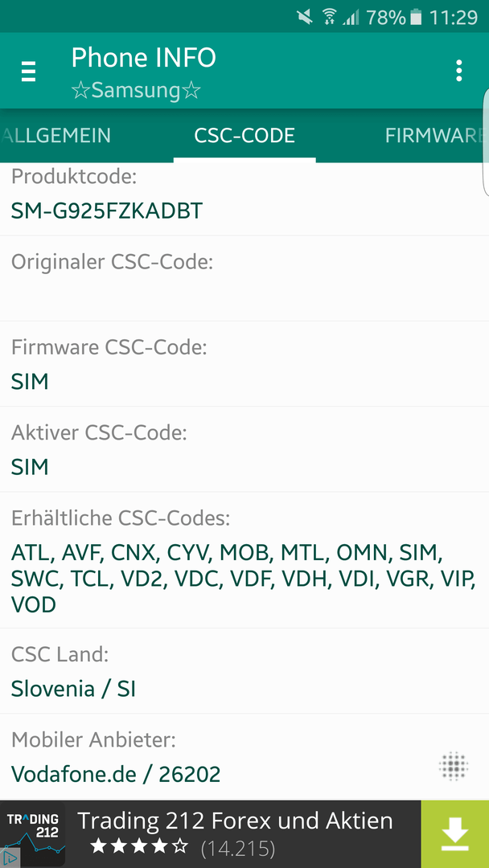Tap the Wi-Fi icon in status bar
This screenshot has width=489, height=868.
coord(330,17)
